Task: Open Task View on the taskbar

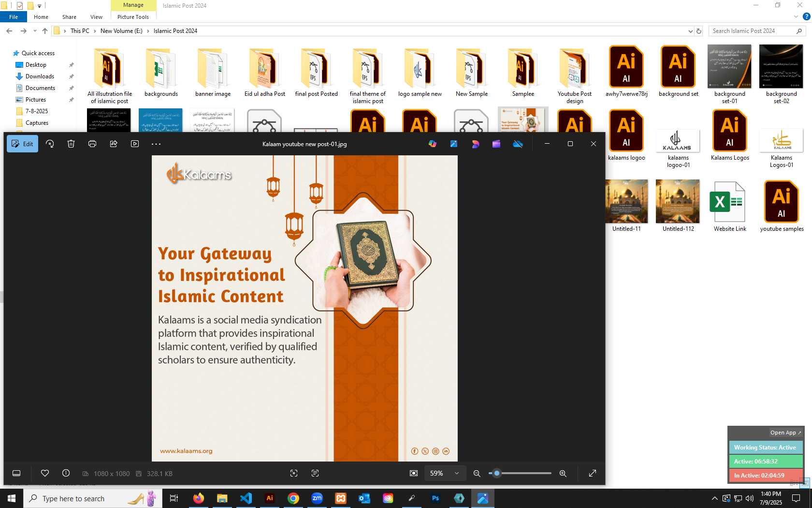Action: coord(174,498)
